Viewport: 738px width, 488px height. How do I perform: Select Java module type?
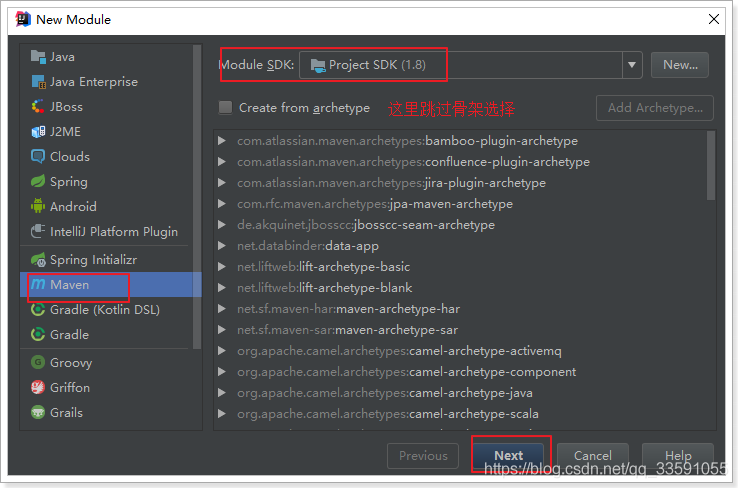click(106, 56)
